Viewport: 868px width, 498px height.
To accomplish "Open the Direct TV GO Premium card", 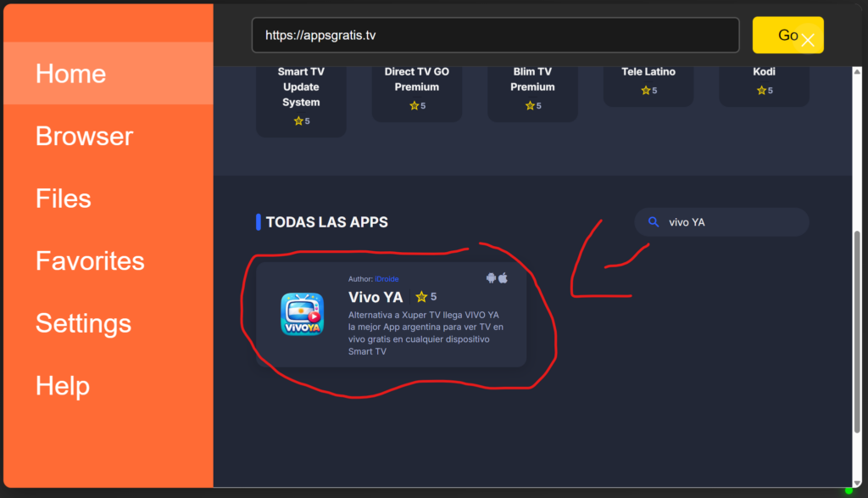I will point(417,89).
